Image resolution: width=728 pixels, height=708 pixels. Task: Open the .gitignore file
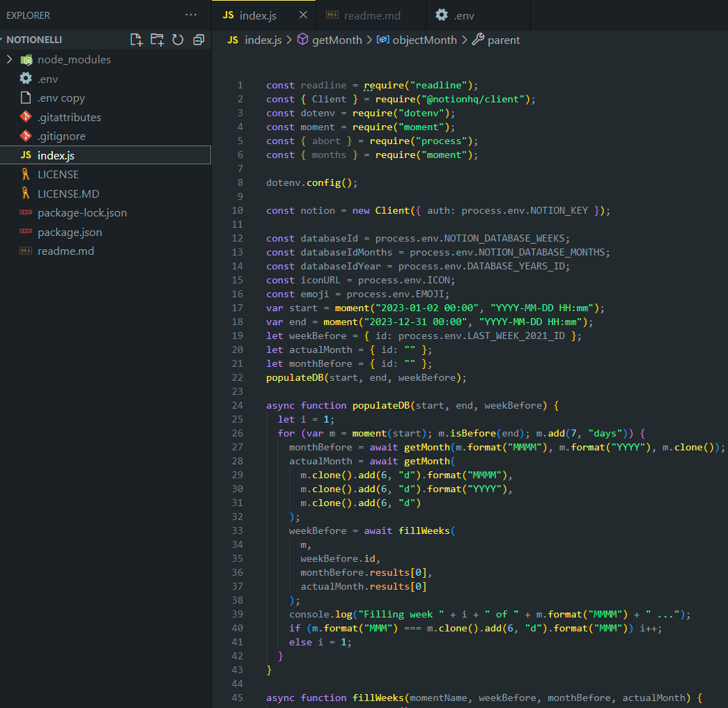61,136
